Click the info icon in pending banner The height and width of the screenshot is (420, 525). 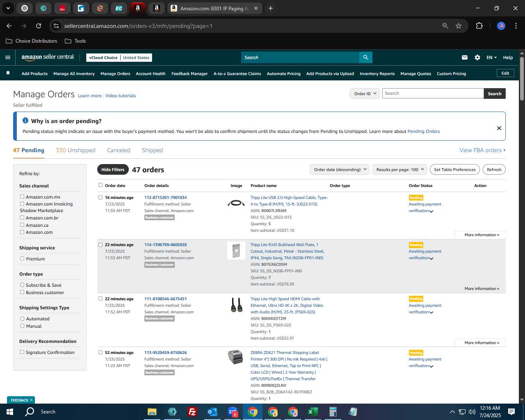[25, 121]
